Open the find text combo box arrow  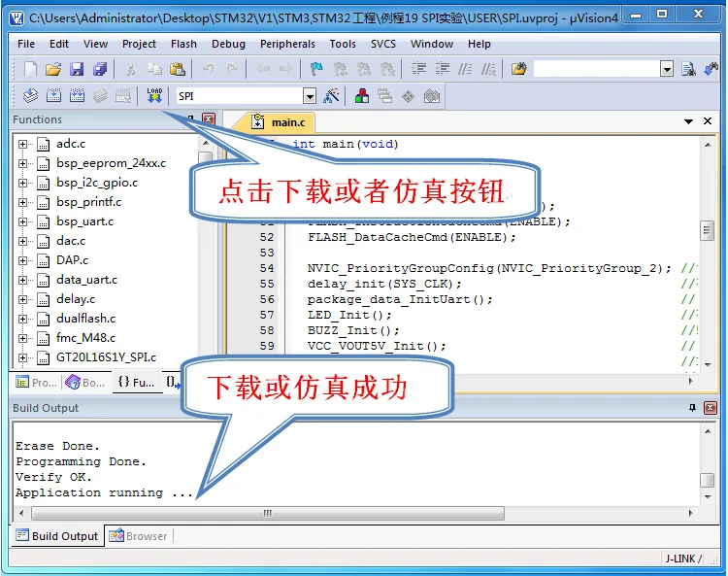click(667, 69)
